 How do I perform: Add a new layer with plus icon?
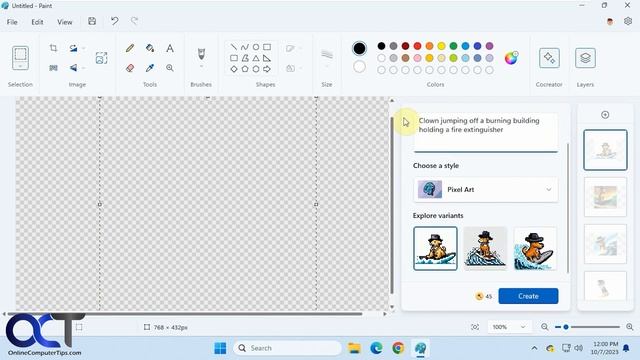tap(605, 115)
